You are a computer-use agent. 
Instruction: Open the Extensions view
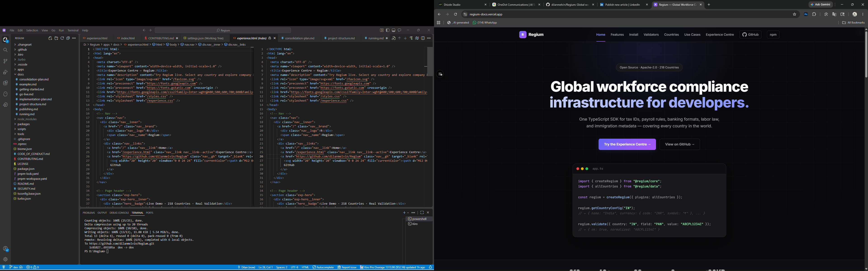click(5, 83)
